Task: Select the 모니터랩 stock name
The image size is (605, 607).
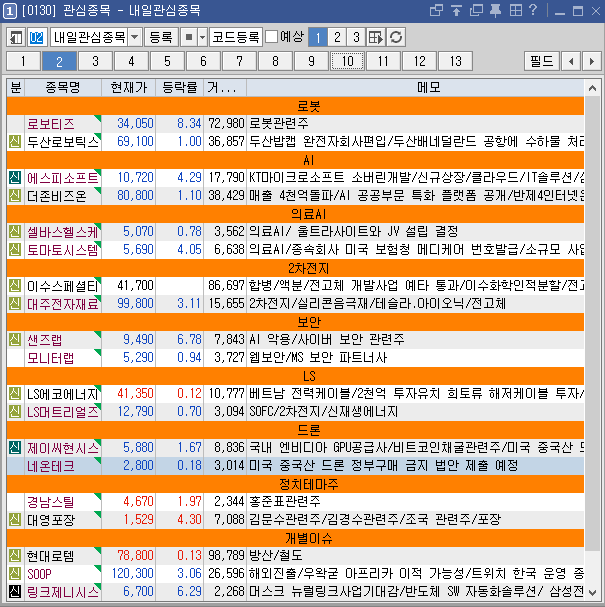Action: click(x=51, y=358)
